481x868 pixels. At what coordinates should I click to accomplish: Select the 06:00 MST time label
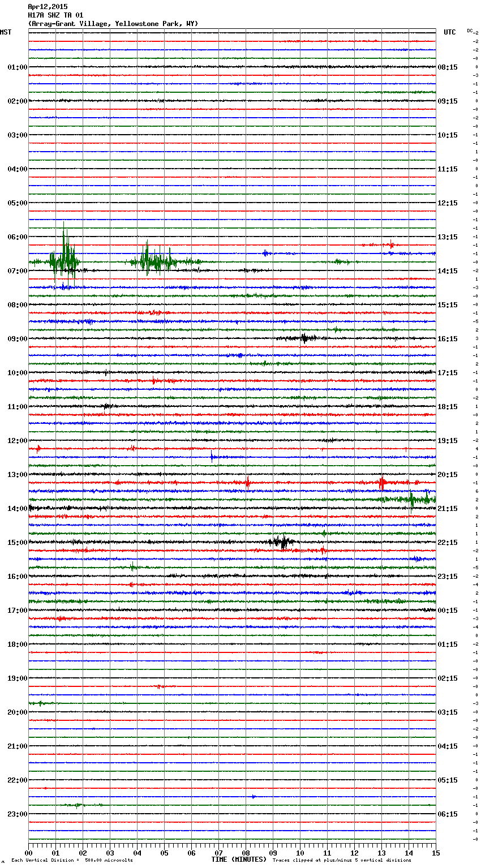coord(17,237)
